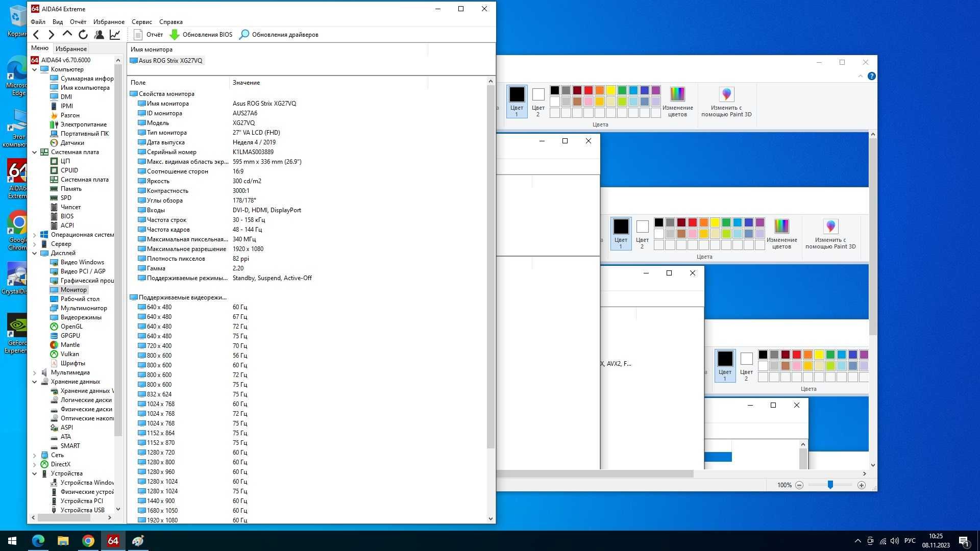
Task: Go up one level in AIDA64 toolbar
Action: (x=67, y=34)
